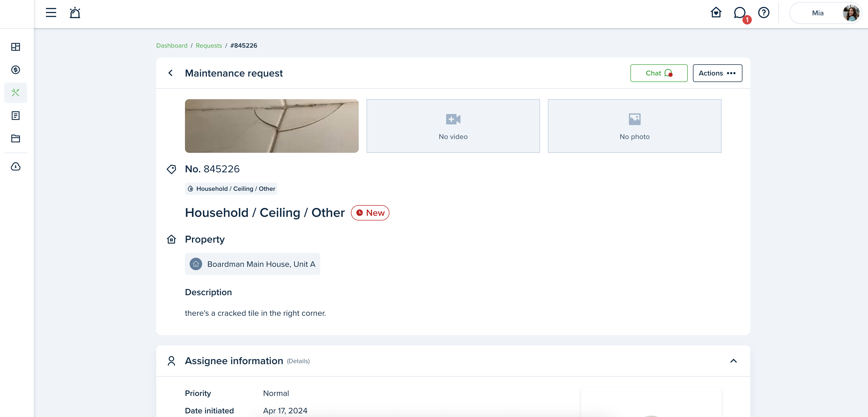The height and width of the screenshot is (417, 868).
Task: Click the round house icon in property chip
Action: tap(196, 264)
